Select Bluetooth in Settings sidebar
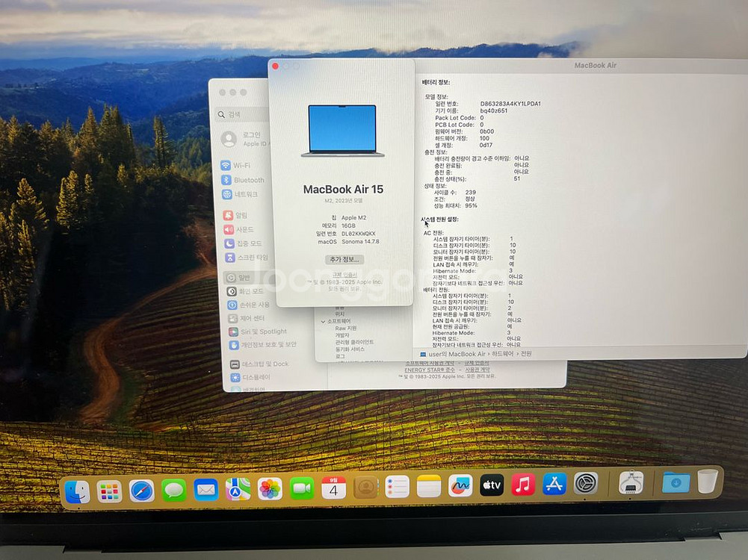The width and height of the screenshot is (748, 560). pos(243,180)
